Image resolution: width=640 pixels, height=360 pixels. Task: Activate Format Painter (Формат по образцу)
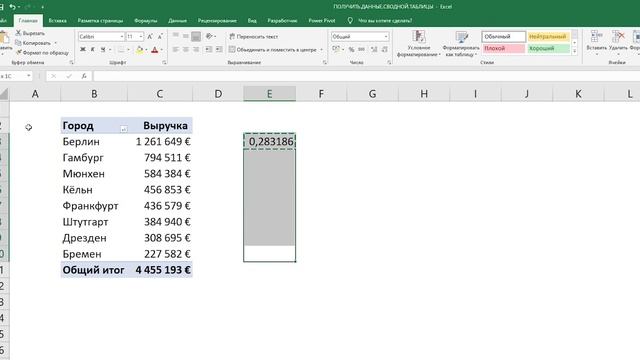click(42, 53)
